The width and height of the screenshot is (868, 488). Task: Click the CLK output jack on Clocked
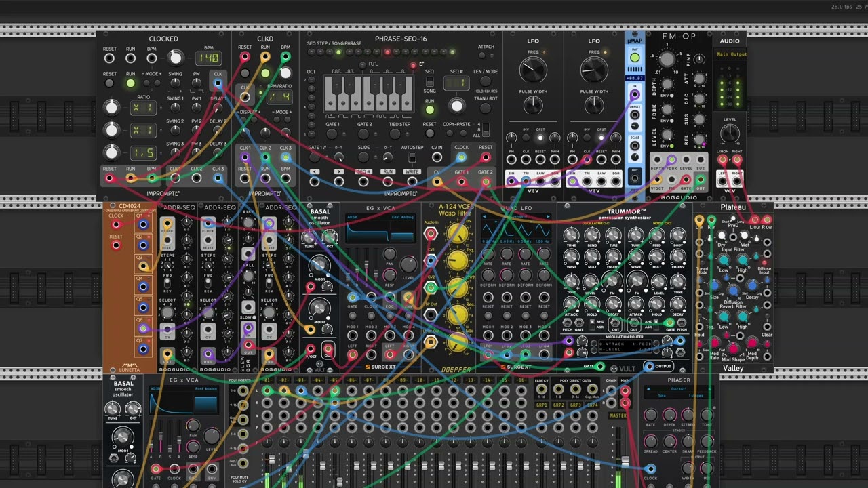(x=218, y=84)
